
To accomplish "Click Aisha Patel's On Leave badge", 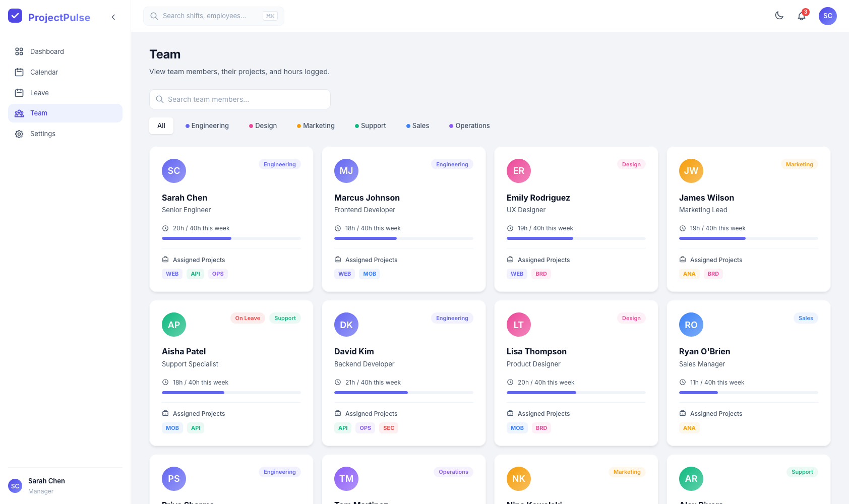I will [x=248, y=318].
